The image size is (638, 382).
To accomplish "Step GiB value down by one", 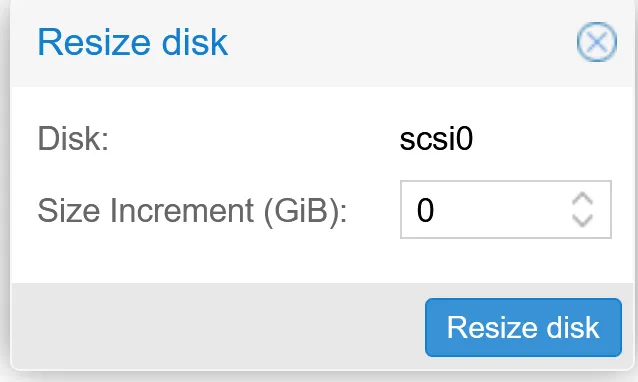I will click(x=582, y=220).
